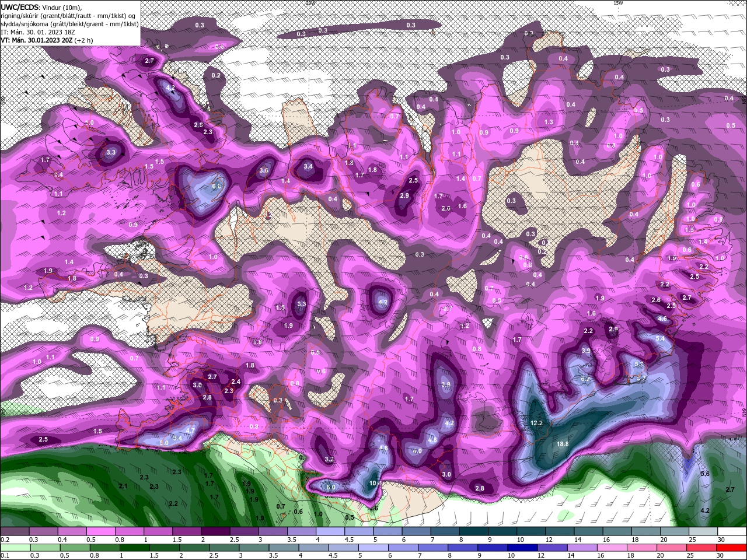Click the 6.2 value in the southeast
The image size is (747, 560).
coord(585,379)
